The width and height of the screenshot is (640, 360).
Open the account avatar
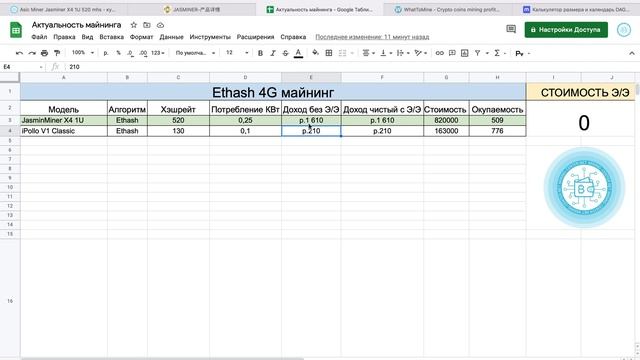pos(623,30)
